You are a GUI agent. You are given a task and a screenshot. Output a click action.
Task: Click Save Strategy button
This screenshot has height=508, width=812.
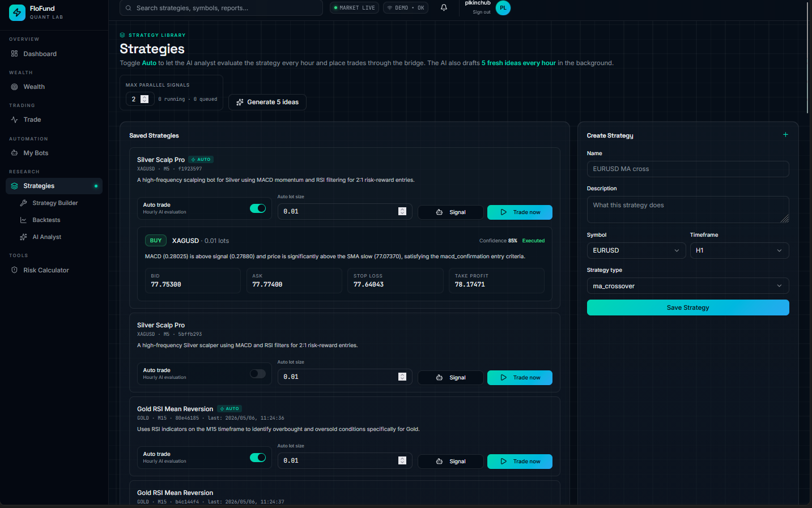pos(688,308)
